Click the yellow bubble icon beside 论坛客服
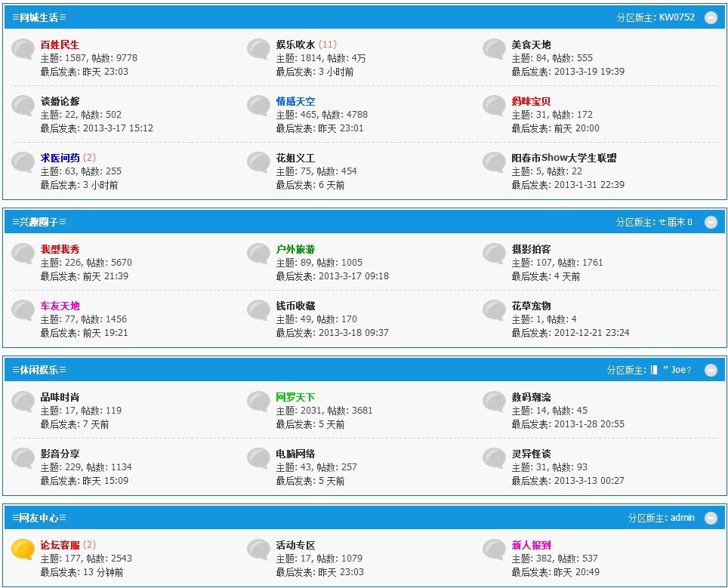The height and width of the screenshot is (588, 728). pos(23,549)
